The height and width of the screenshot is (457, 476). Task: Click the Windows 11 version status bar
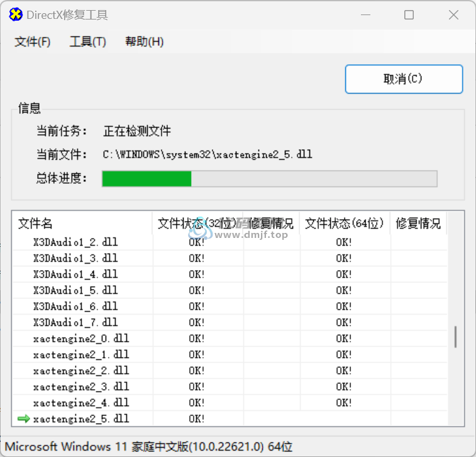149,447
